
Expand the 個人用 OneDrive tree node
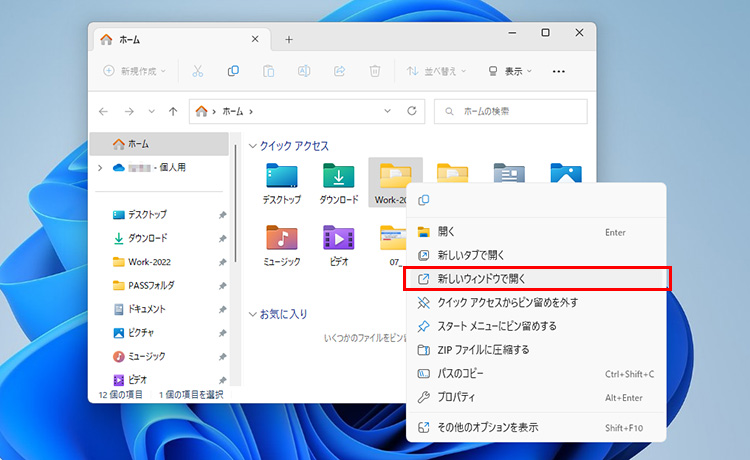tap(100, 168)
